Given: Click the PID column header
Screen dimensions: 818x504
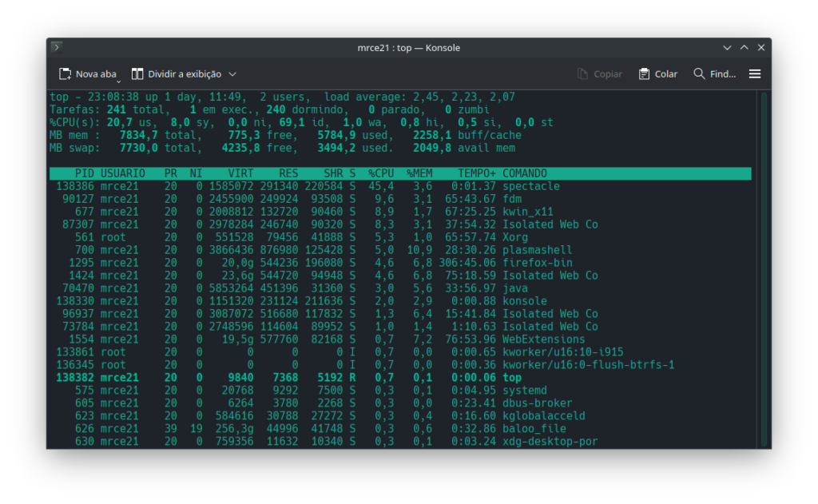Looking at the screenshot, I should click(84, 173).
